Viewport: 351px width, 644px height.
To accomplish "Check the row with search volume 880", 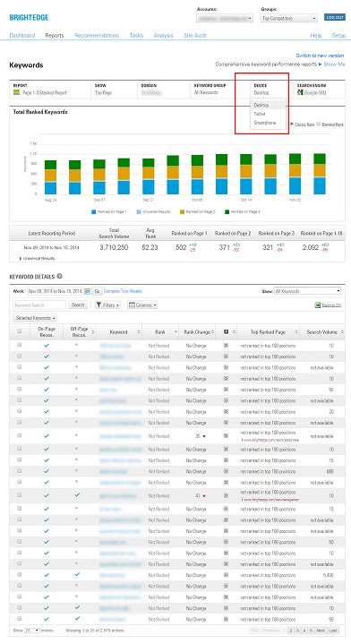I will pyautogui.click(x=20, y=470).
